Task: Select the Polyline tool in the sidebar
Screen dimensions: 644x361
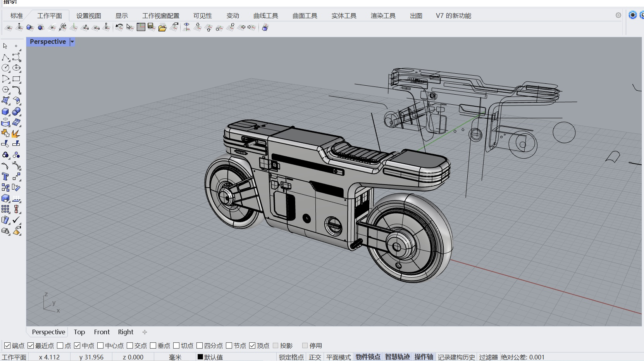Action: (x=5, y=57)
